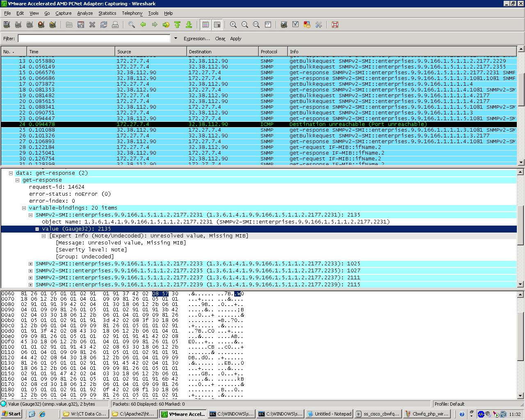Switch to C:\Apache2 folder taskbar window

[134, 414]
